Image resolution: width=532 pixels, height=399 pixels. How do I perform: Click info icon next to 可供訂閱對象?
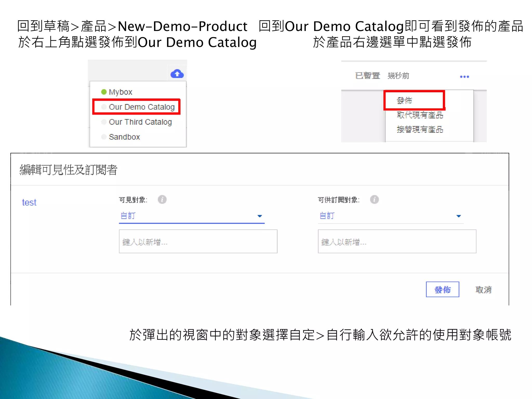pyautogui.click(x=374, y=199)
